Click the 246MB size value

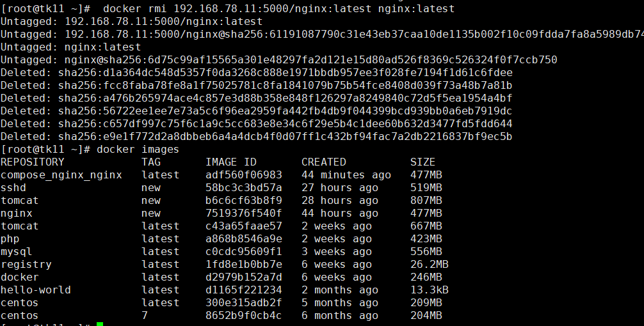click(426, 277)
